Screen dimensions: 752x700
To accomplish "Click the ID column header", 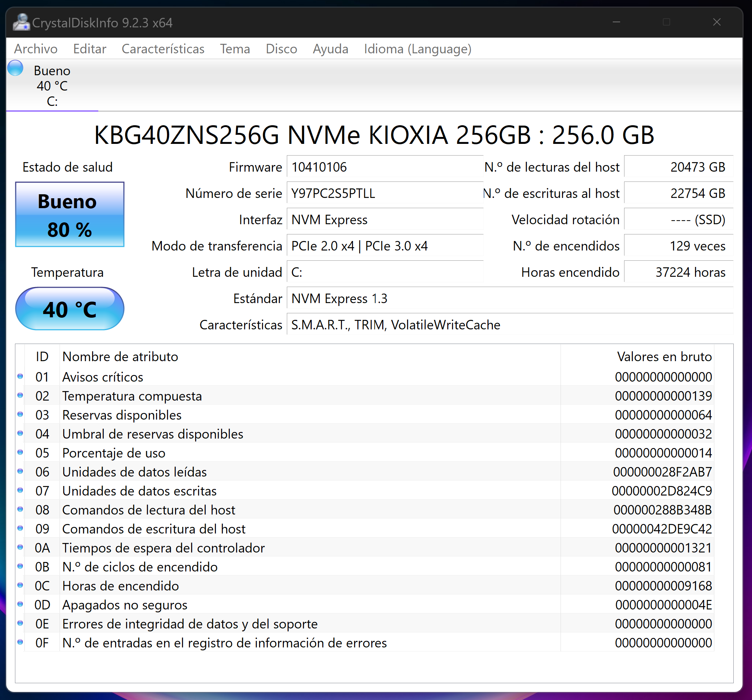I will click(x=42, y=356).
